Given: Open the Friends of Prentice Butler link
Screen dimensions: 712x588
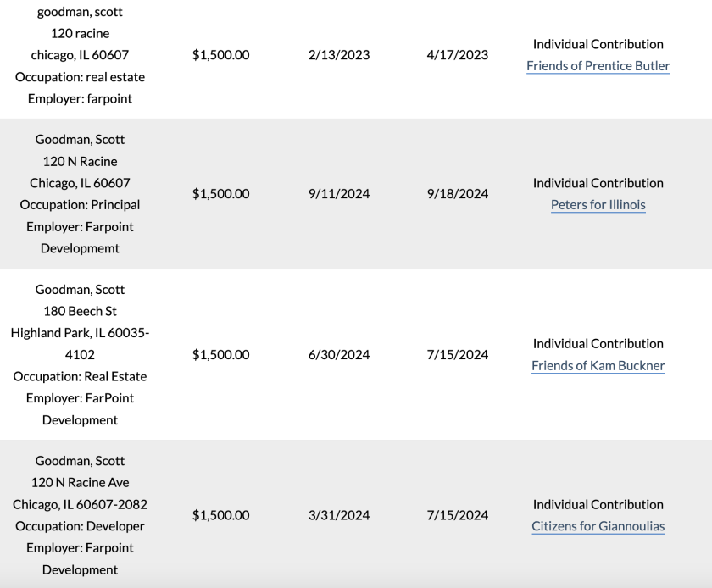Looking at the screenshot, I should [x=598, y=66].
